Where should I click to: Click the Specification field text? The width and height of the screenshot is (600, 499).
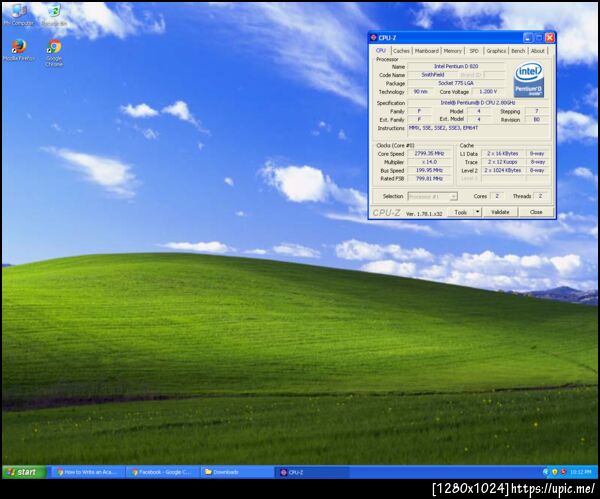tap(478, 103)
